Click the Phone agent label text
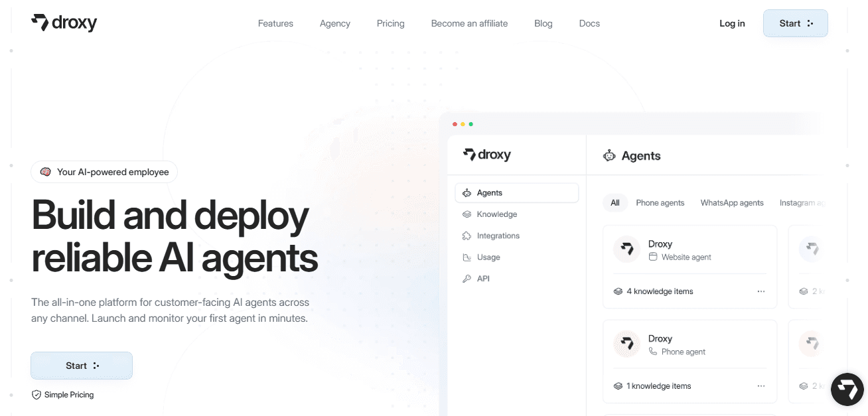Image resolution: width=868 pixels, height=416 pixels. click(x=684, y=352)
